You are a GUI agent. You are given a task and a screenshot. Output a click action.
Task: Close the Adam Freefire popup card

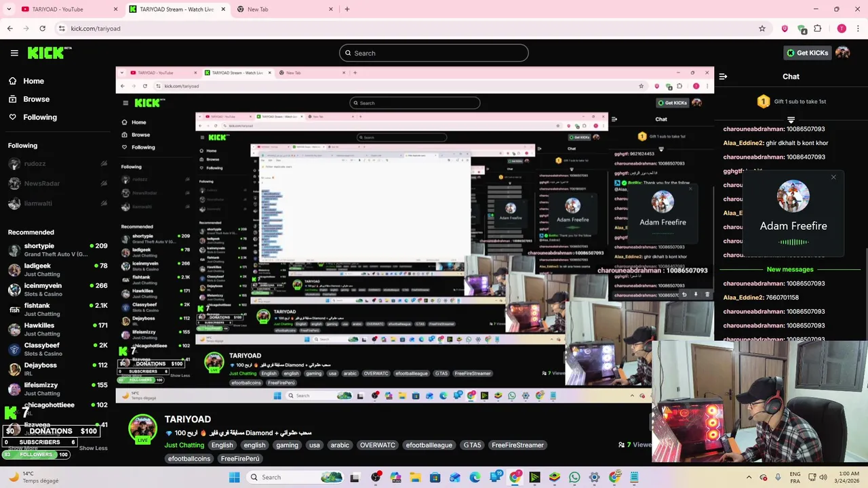click(833, 178)
